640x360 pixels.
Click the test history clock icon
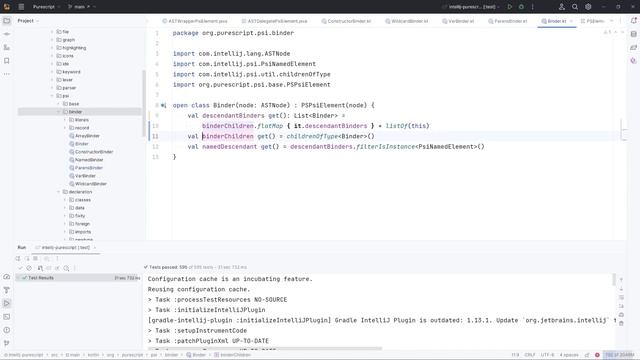(66, 268)
